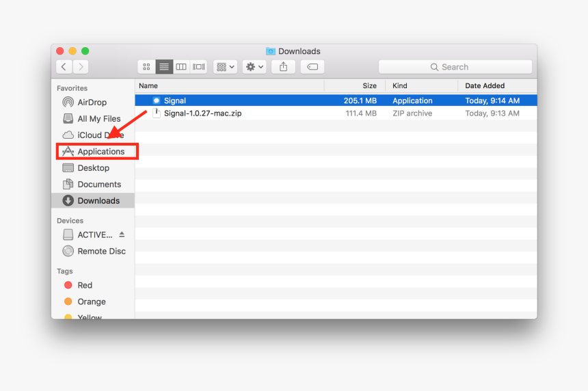Zoom the window with green button
This screenshot has width=588, height=391.
pyautogui.click(x=85, y=51)
